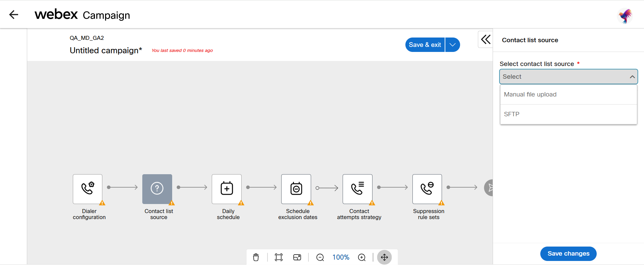This screenshot has width=644, height=268.
Task: Select the Contact list source node
Action: tap(157, 189)
